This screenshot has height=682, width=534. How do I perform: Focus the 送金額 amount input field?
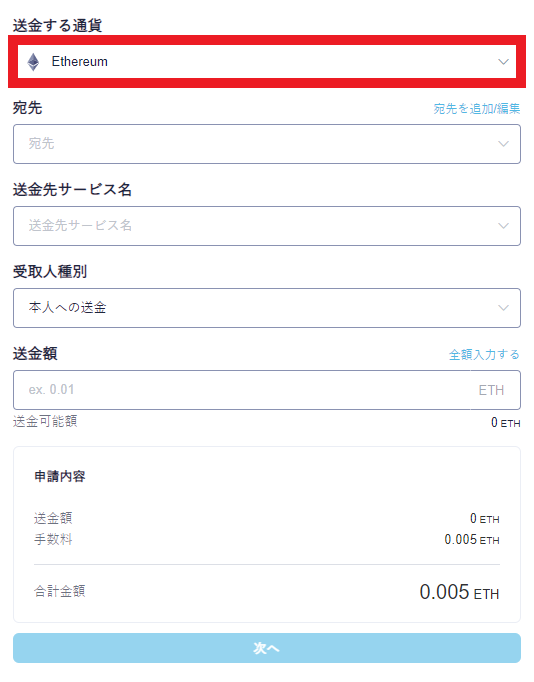[241, 390]
